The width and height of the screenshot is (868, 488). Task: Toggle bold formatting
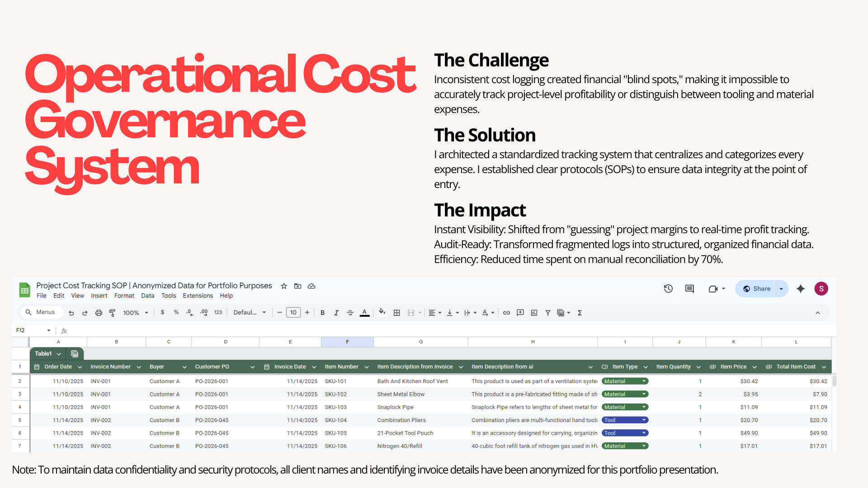tap(322, 313)
